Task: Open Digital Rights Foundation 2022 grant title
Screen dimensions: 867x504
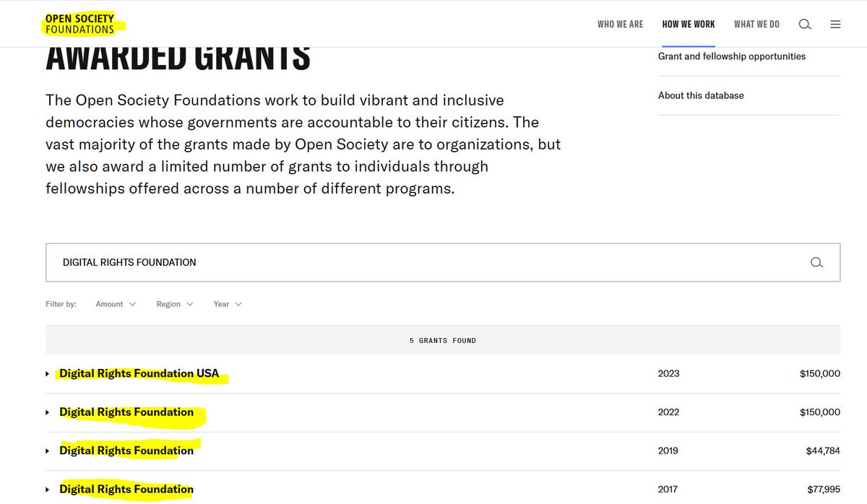Action: click(126, 412)
